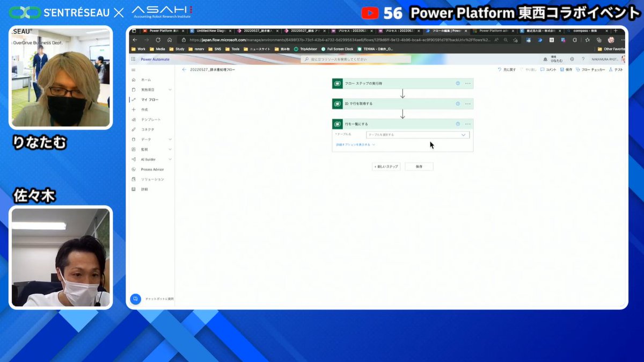Click the settings gear in Power Automate header

(x=572, y=59)
